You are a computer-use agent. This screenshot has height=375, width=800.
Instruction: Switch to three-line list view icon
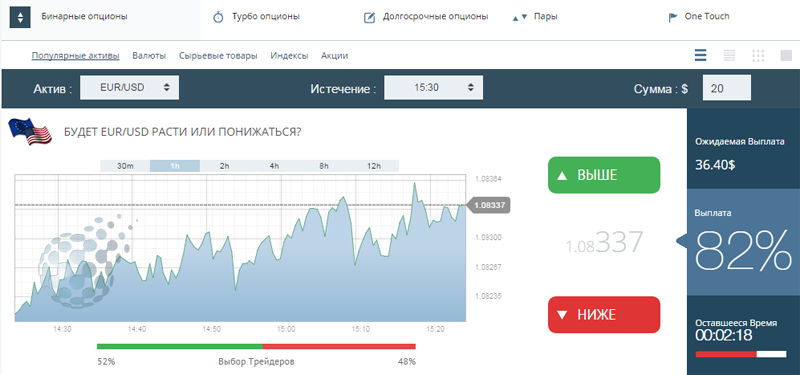701,55
